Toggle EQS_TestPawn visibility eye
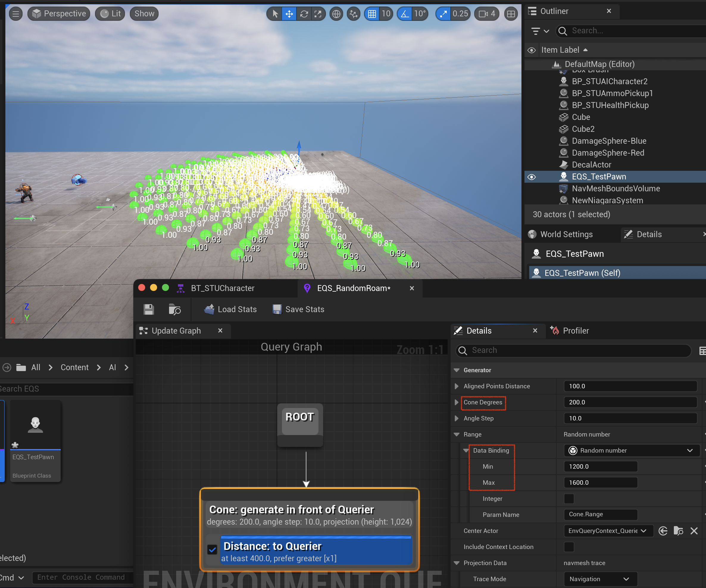The width and height of the screenshot is (706, 588). 532,177
